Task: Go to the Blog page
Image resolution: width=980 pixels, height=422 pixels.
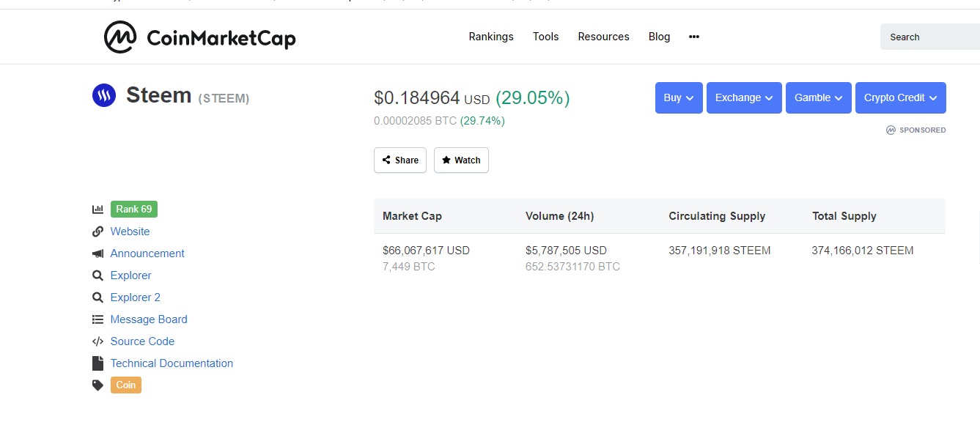Action: click(x=660, y=37)
